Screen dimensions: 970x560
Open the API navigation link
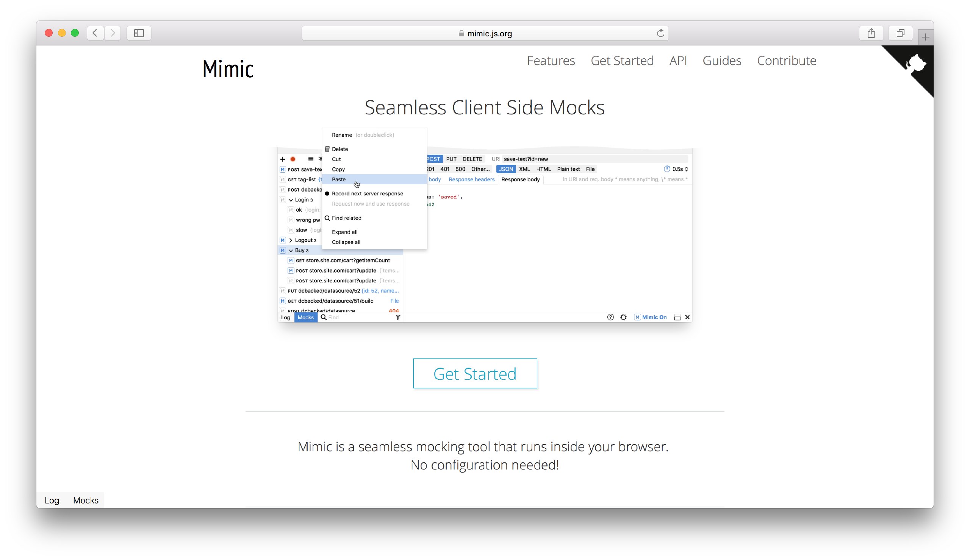click(x=677, y=61)
